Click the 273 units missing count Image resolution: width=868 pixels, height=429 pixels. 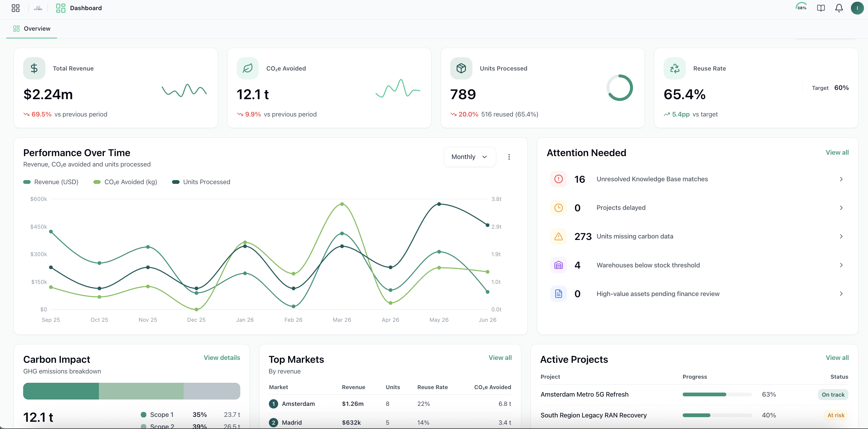(583, 236)
